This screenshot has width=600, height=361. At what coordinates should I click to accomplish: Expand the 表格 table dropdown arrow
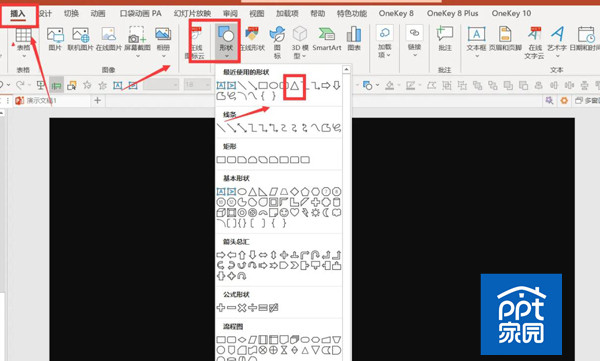pyautogui.click(x=23, y=56)
